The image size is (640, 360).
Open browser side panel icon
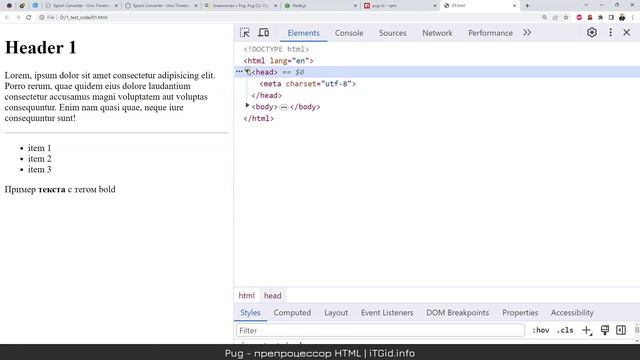click(x=611, y=18)
